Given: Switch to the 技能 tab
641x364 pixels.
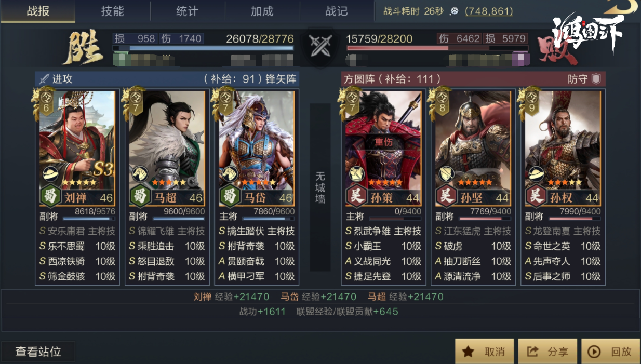Looking at the screenshot, I should 113,11.
